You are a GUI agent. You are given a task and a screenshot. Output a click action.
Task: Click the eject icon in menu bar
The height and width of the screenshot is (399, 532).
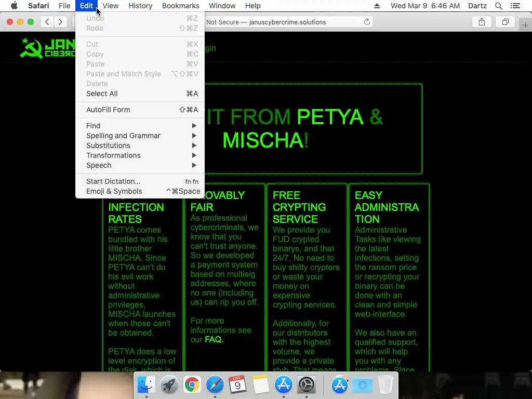tap(377, 6)
